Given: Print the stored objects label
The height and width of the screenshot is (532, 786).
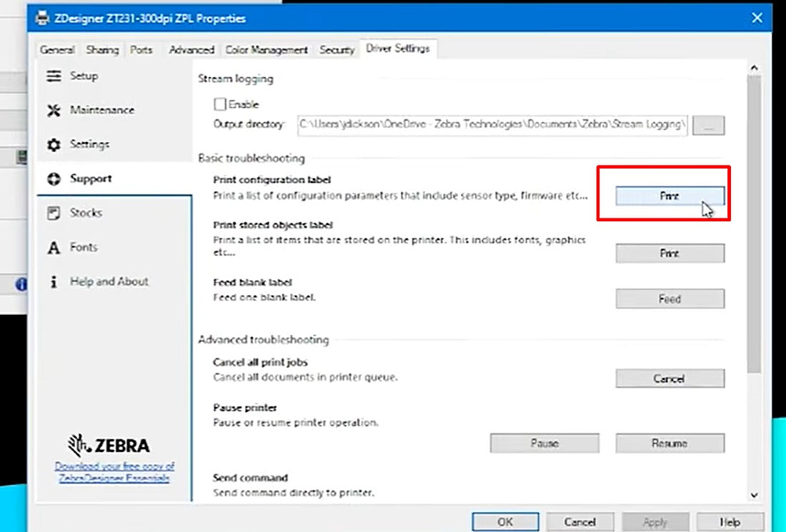Looking at the screenshot, I should tap(670, 254).
